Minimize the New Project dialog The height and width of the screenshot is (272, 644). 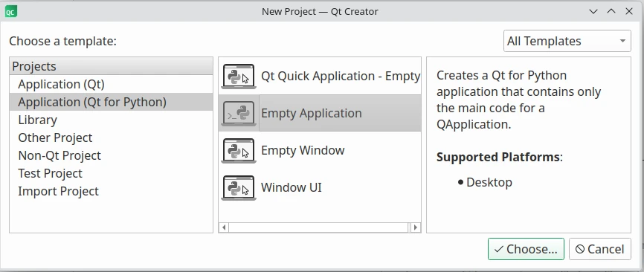[593, 11]
